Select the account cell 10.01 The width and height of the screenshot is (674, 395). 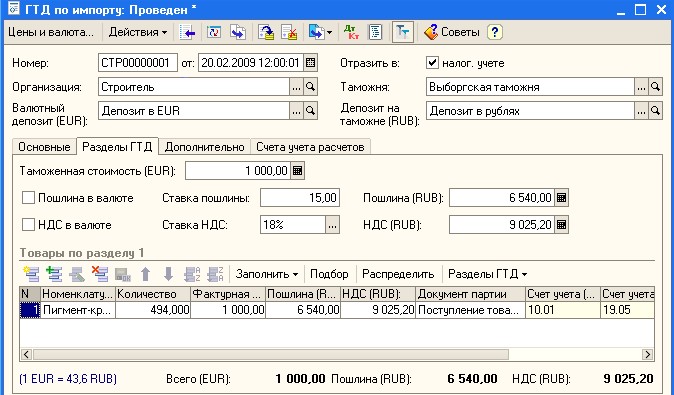tap(563, 310)
